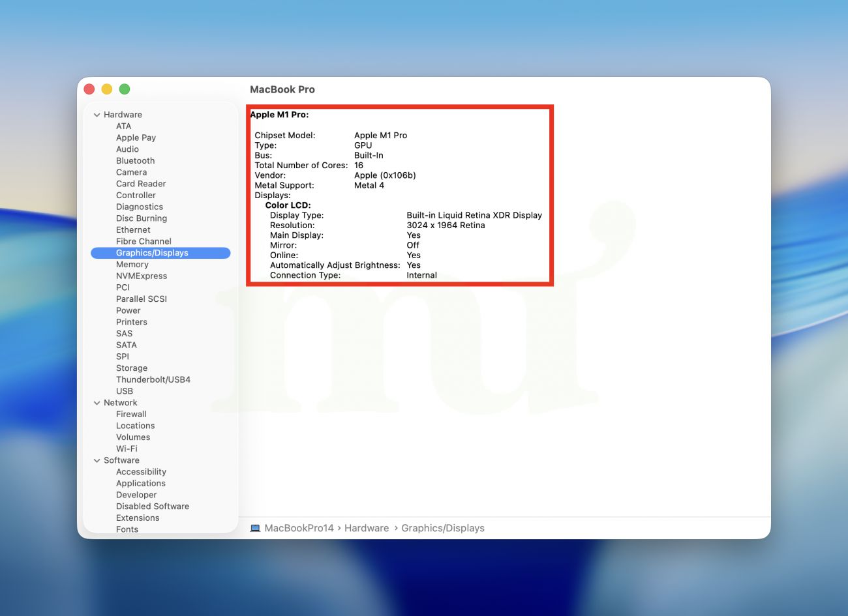Image resolution: width=848 pixels, height=616 pixels.
Task: Select Bluetooth in the Hardware list
Action: [135, 161]
